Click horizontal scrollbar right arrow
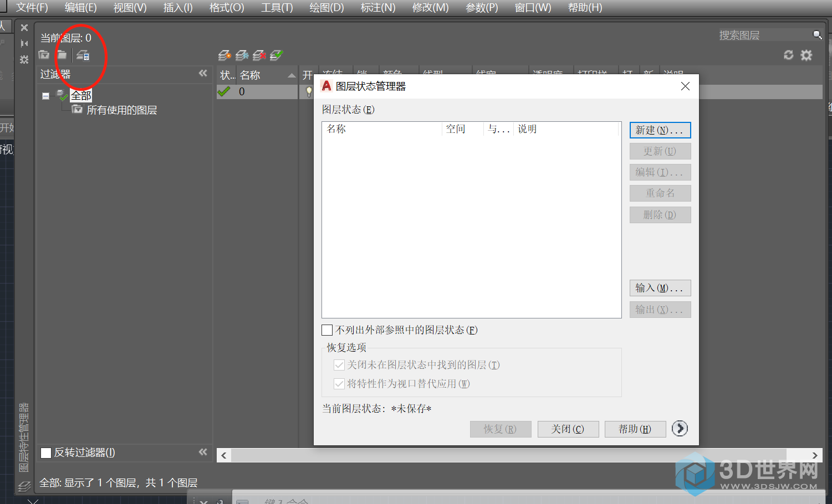 tap(815, 455)
